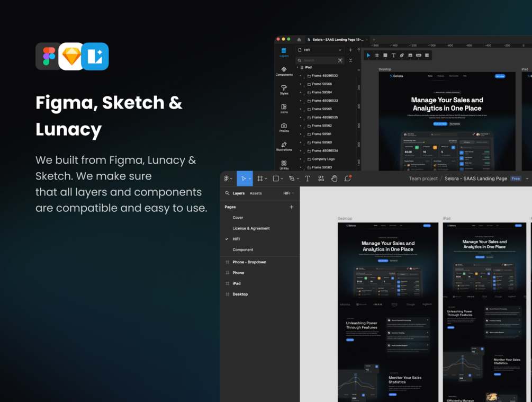Open Photos library in Lunacy sidebar
The height and width of the screenshot is (402, 532).
coord(284,128)
